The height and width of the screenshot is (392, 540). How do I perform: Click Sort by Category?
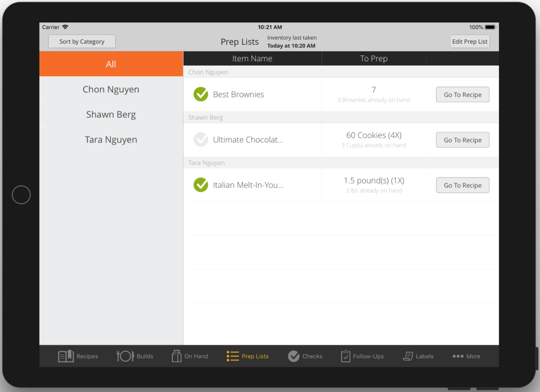[81, 41]
